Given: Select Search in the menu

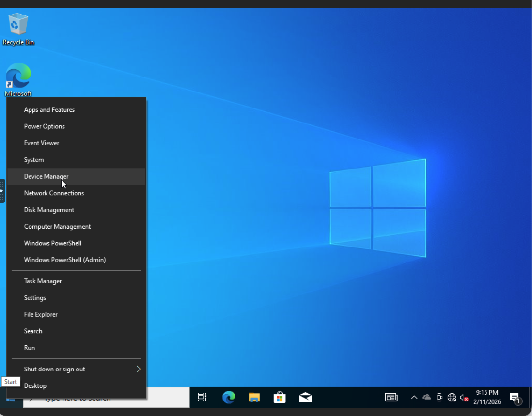Looking at the screenshot, I should tap(76, 331).
